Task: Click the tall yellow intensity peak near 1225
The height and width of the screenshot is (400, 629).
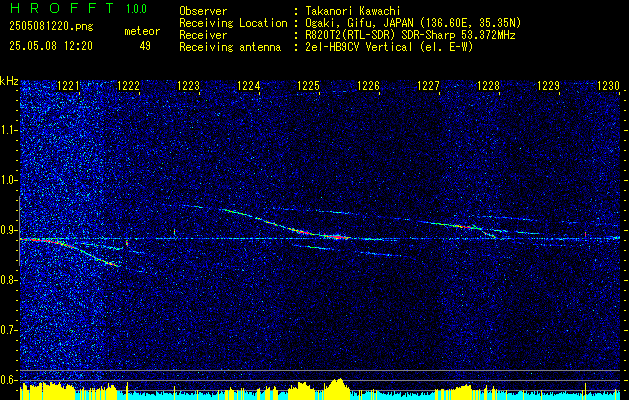Action: (x=339, y=388)
